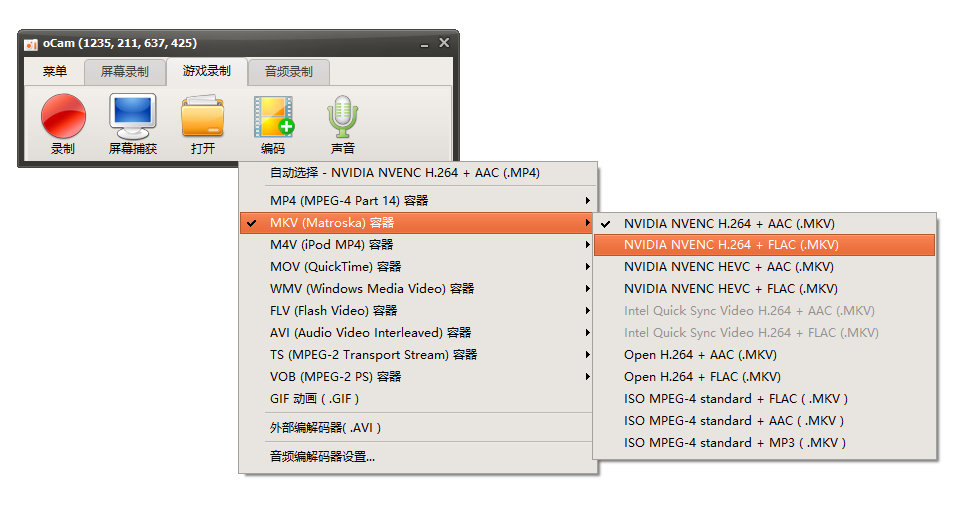
Task: Expand the FLV (Flash Video) container submenu
Action: [x=418, y=311]
